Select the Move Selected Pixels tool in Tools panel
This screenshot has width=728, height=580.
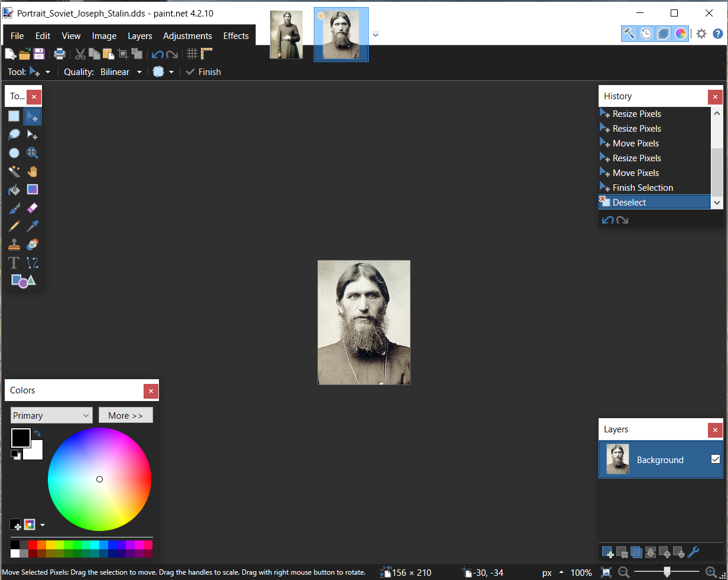click(32, 116)
